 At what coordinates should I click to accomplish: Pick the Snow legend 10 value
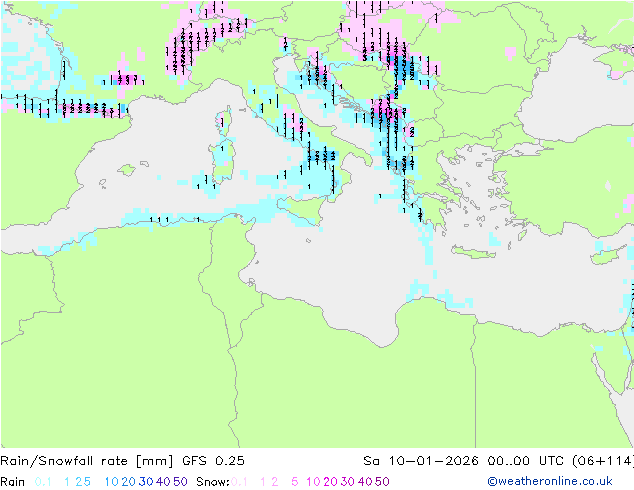313,482
